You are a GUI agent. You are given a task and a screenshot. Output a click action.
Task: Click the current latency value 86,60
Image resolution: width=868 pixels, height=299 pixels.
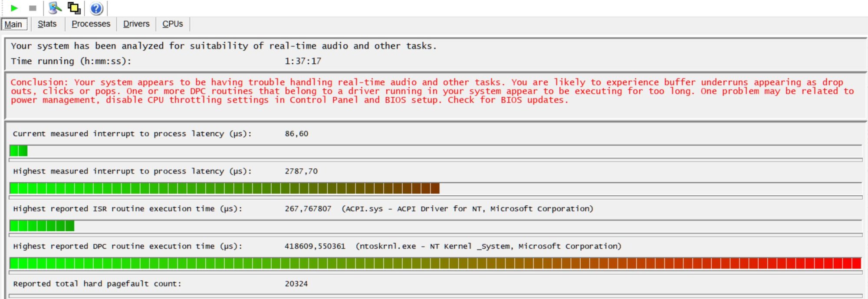pyautogui.click(x=296, y=134)
